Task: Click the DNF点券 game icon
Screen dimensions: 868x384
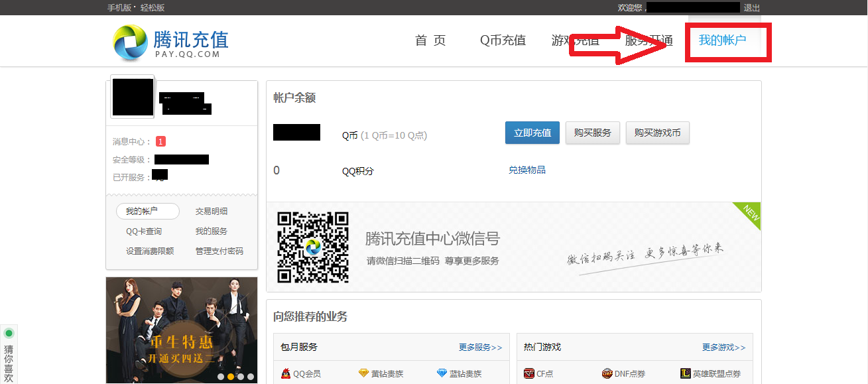Action: (x=607, y=374)
